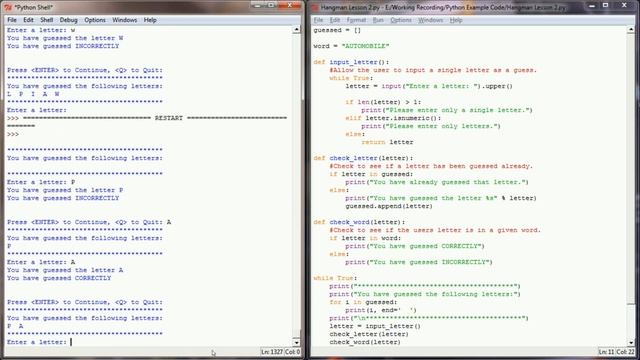Click the 'def check_letter(letter):' definition line

click(363, 158)
